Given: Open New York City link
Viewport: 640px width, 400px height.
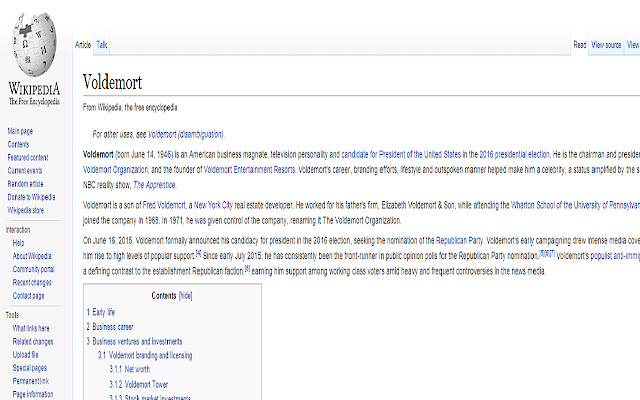Looking at the screenshot, I should pyautogui.click(x=213, y=205).
